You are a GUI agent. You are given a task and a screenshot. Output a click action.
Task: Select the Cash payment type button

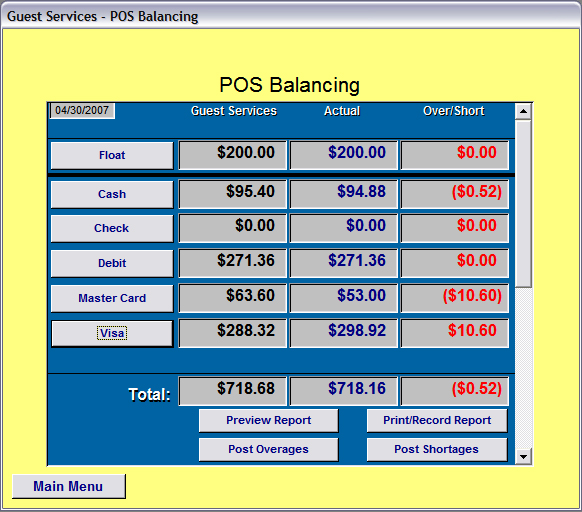coord(112,194)
